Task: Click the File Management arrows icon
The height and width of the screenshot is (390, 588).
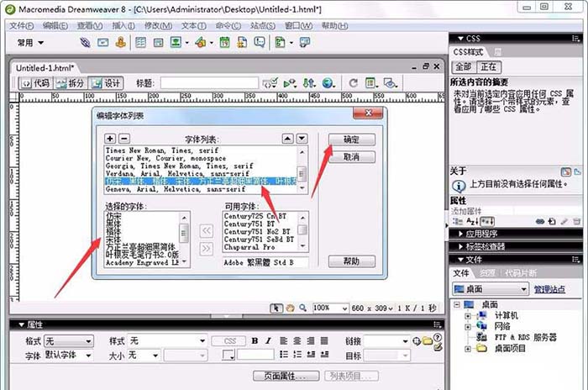Action: tap(308, 83)
